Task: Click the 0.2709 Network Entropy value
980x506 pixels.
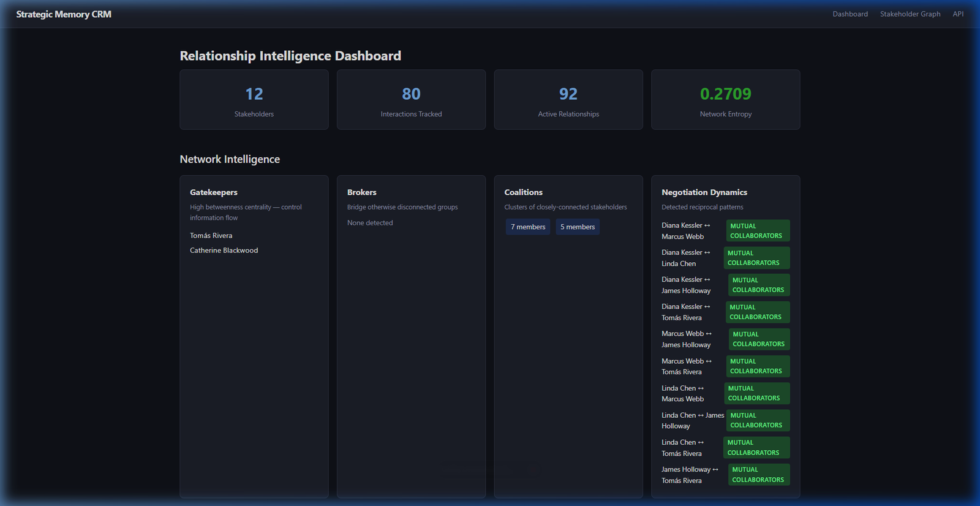Action: (726, 94)
